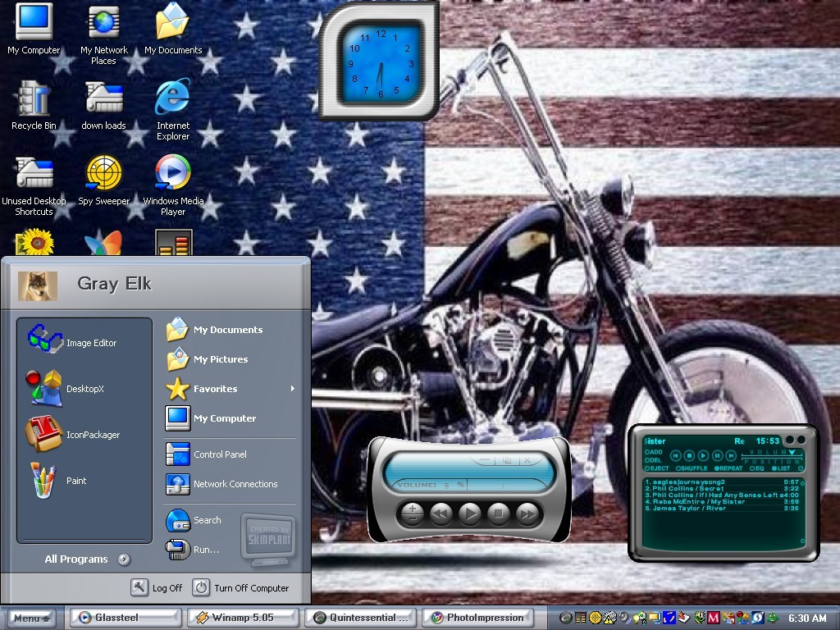Screen dimensions: 840x630
Task: Toggle the SHUFFLE option in the teal player
Action: [692, 468]
